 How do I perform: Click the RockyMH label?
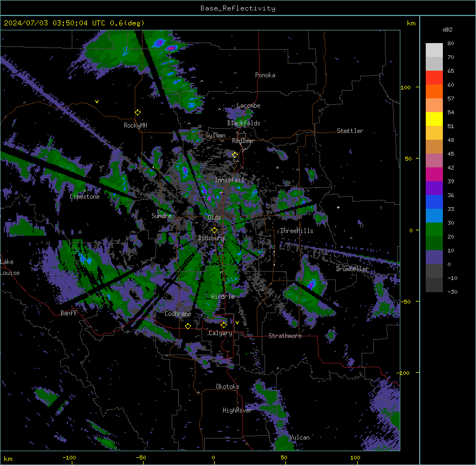click(x=135, y=125)
